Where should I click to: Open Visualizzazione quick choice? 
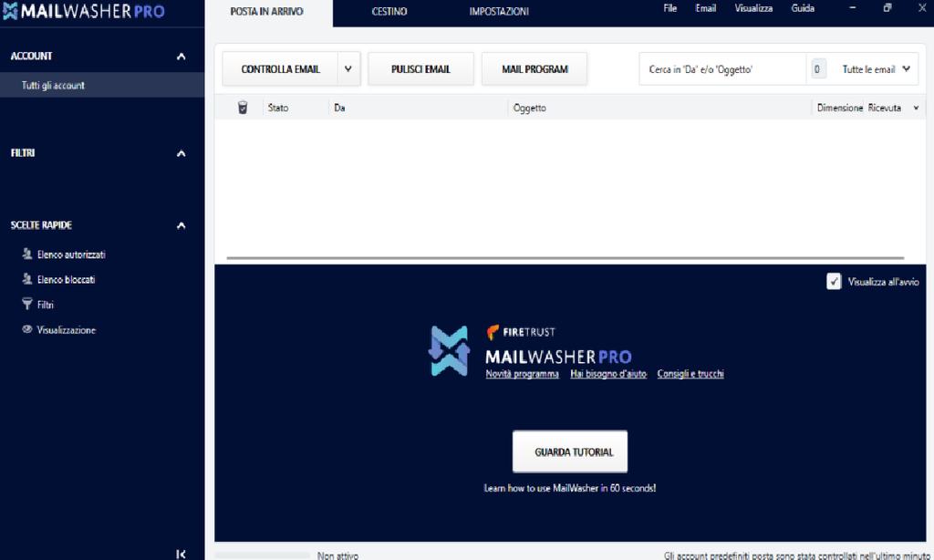[x=66, y=329]
